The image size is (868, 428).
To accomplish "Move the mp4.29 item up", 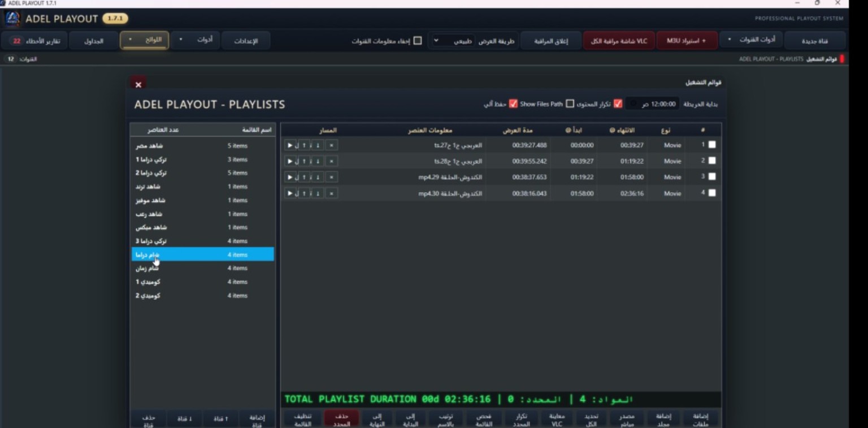I will pyautogui.click(x=304, y=177).
